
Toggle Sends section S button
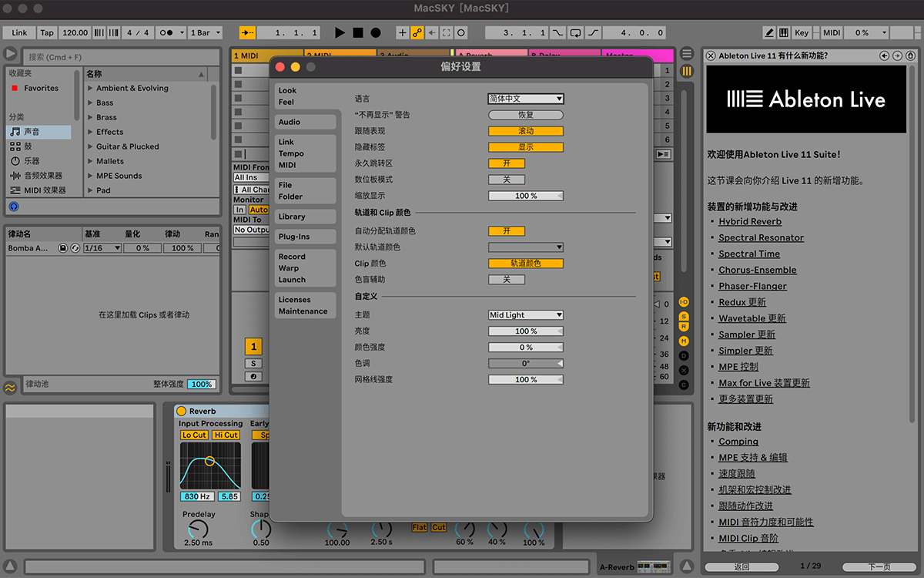[684, 317]
